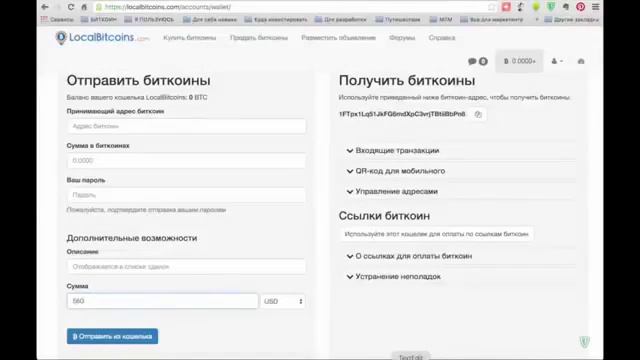Open the red extension icon in toolbar
Image resolution: width=640 pixels, height=360 pixels.
click(x=506, y=7)
